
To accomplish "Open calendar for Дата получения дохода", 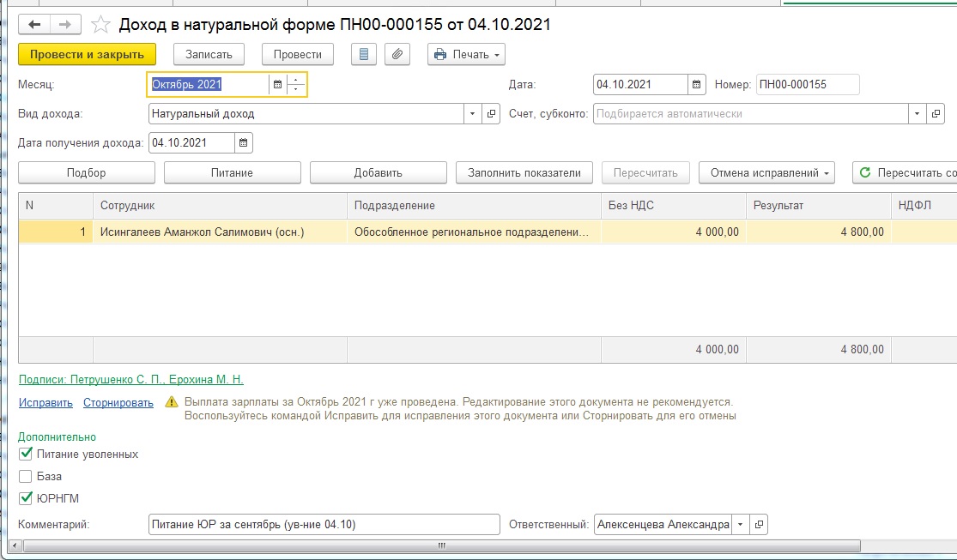I will [243, 142].
